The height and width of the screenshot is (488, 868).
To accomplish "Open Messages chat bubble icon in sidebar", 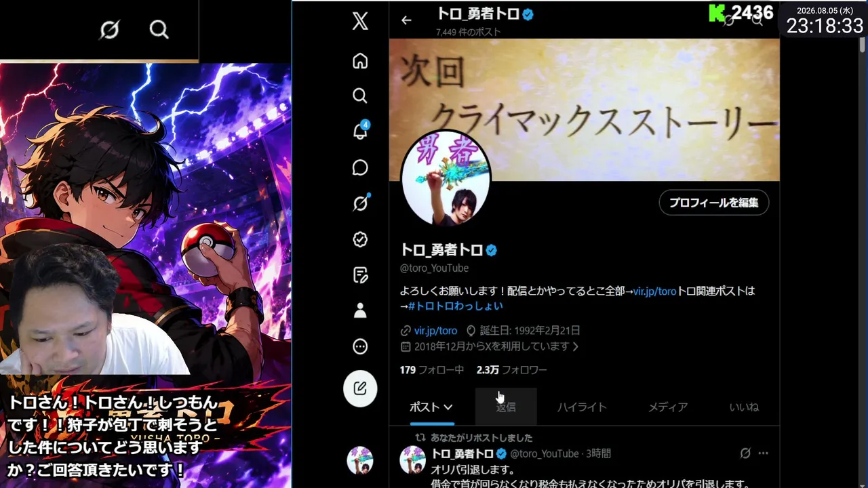I will point(360,167).
